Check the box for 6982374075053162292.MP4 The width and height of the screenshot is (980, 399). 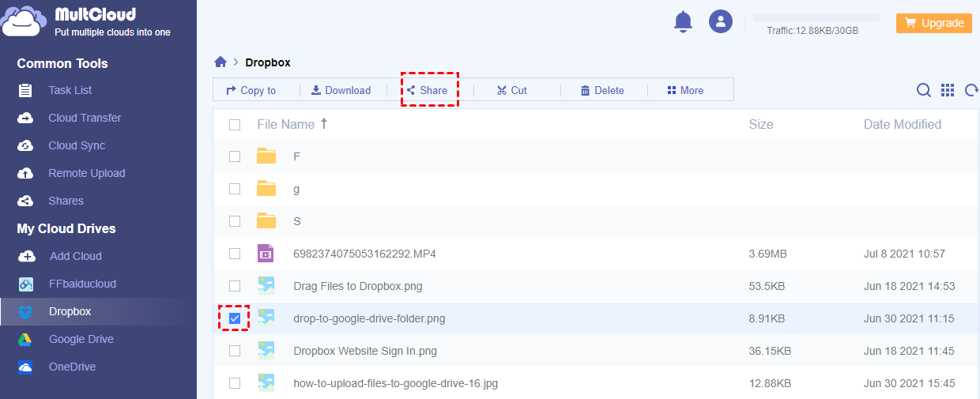[235, 254]
